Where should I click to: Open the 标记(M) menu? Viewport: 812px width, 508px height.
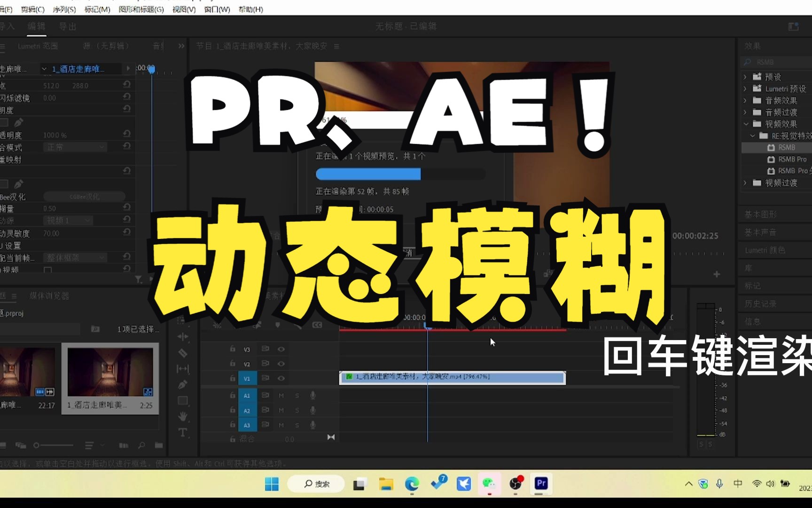[97, 9]
